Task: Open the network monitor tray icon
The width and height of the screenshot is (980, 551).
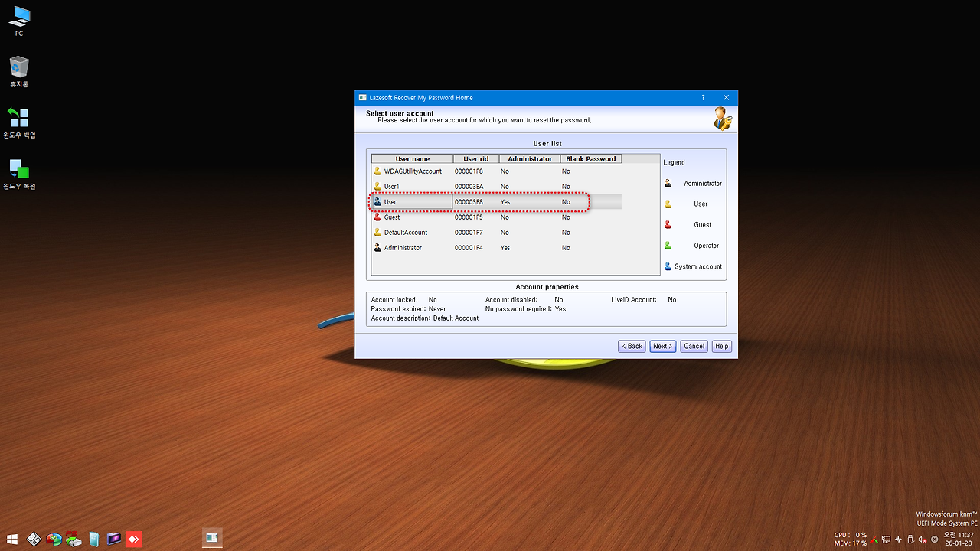Action: pyautogui.click(x=886, y=540)
